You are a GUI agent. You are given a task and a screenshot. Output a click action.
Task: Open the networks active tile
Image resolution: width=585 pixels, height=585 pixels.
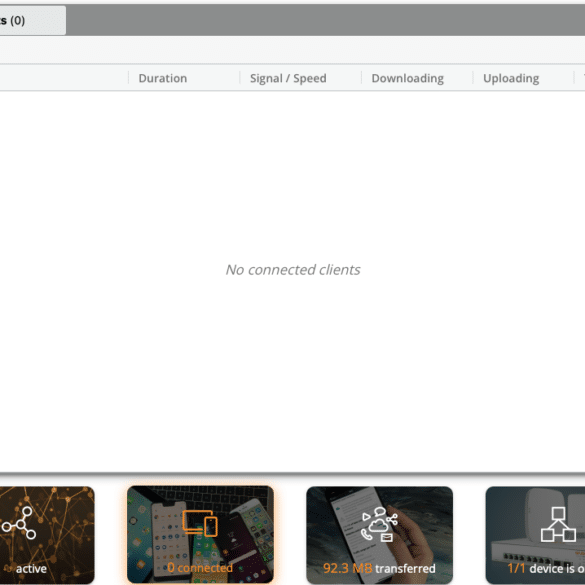pos(47,535)
